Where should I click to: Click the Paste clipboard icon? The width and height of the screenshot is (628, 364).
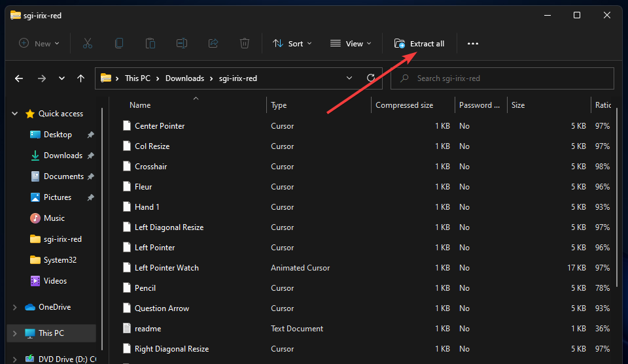tap(150, 44)
